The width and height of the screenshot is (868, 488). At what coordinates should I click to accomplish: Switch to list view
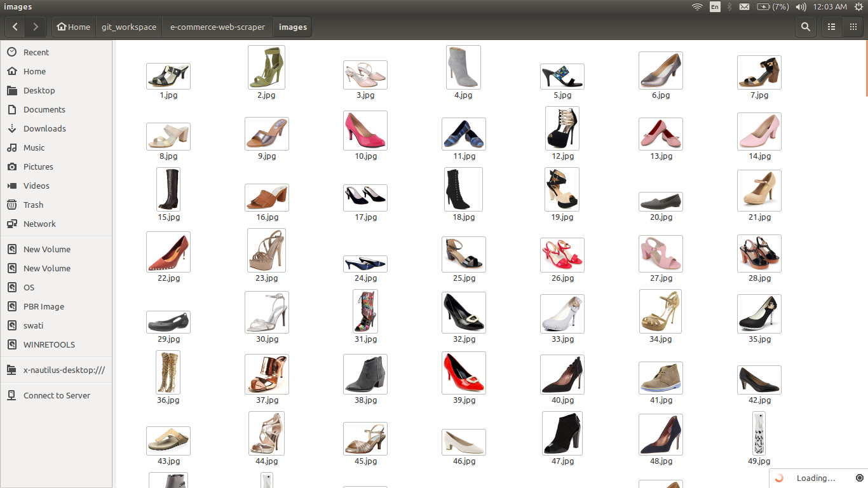pyautogui.click(x=831, y=27)
